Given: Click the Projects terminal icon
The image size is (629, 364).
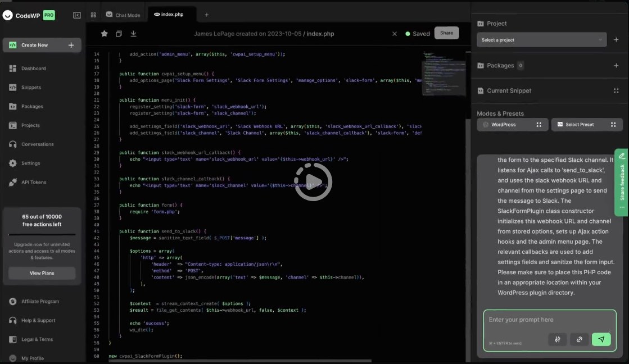Looking at the screenshot, I should tap(13, 125).
